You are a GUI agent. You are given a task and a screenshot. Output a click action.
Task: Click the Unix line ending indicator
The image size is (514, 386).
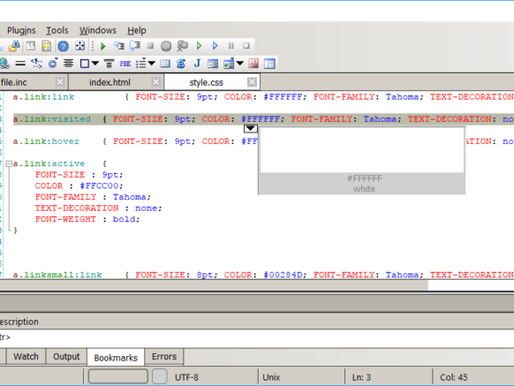(271, 377)
